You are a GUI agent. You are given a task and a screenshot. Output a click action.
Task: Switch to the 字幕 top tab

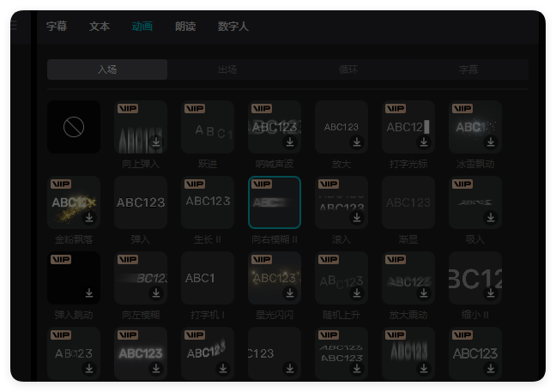click(x=57, y=27)
